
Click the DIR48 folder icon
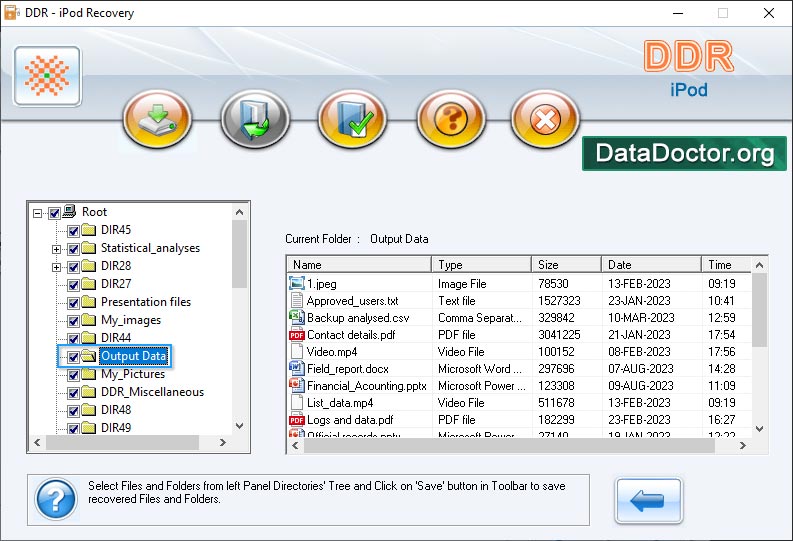89,410
